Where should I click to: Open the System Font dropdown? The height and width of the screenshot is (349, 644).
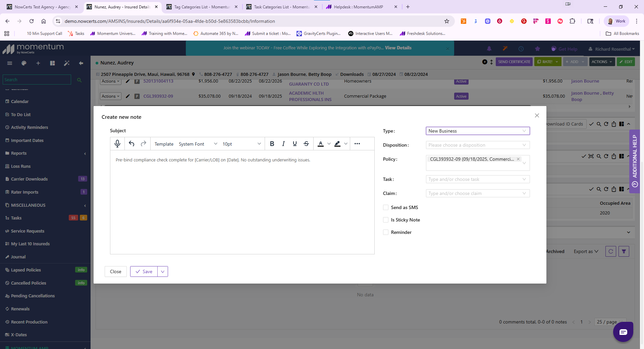(x=198, y=144)
